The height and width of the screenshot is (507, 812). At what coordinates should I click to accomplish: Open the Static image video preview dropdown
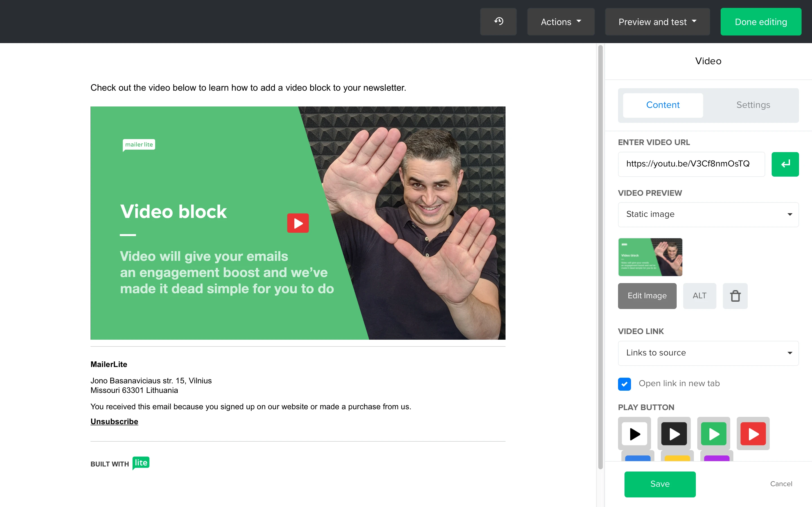point(708,214)
